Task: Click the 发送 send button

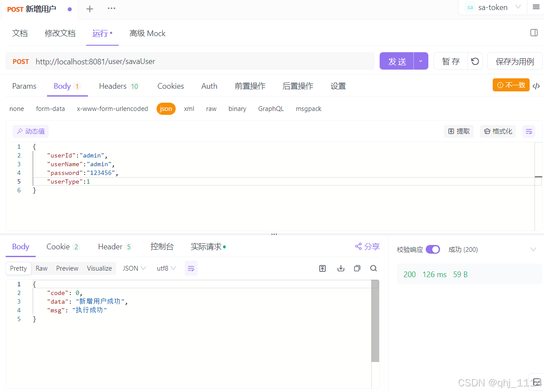Action: coord(396,61)
